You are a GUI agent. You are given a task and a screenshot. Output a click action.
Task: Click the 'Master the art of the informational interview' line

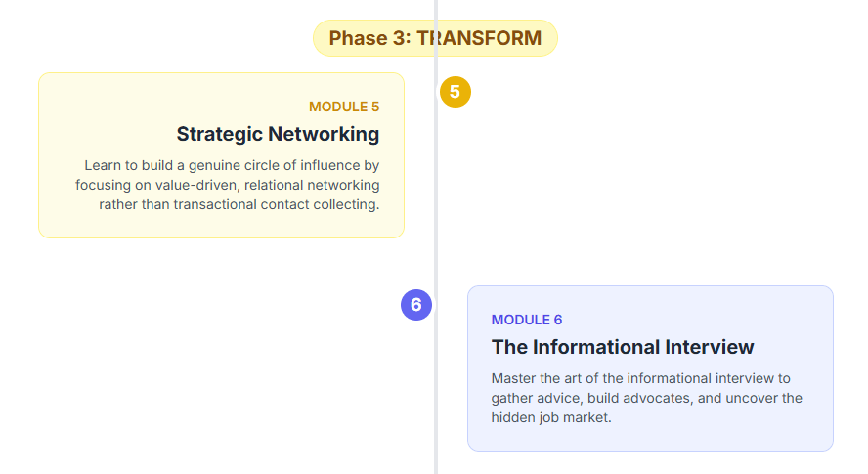coord(640,378)
